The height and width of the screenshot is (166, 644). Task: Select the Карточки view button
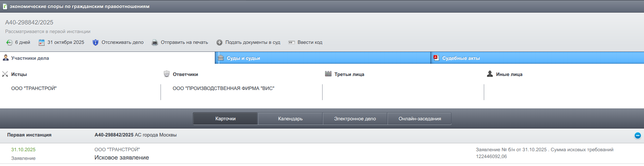225,118
